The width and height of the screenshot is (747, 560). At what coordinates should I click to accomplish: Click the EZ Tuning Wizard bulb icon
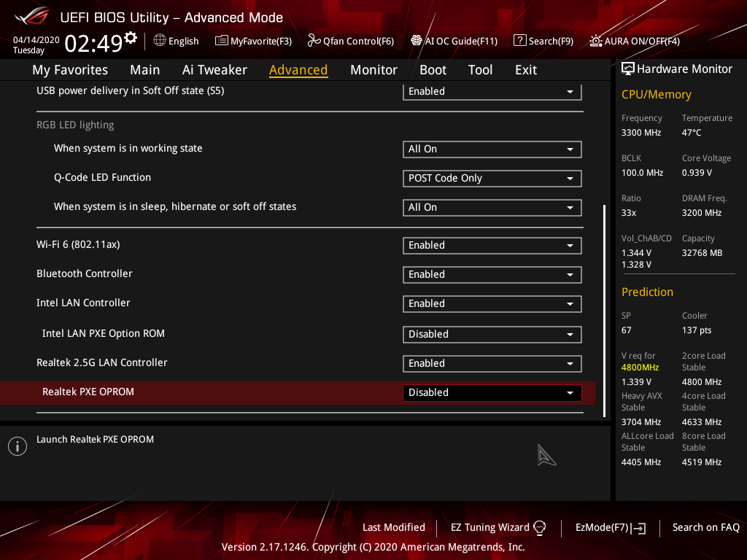coord(540,528)
